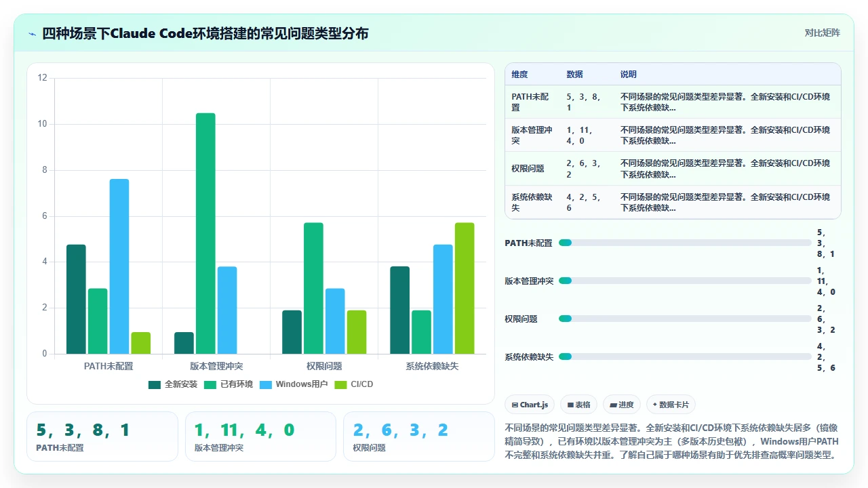This screenshot has width=868, height=488.
Task: Click table data cell 1, 11, 4, 0
Action: [x=587, y=136]
